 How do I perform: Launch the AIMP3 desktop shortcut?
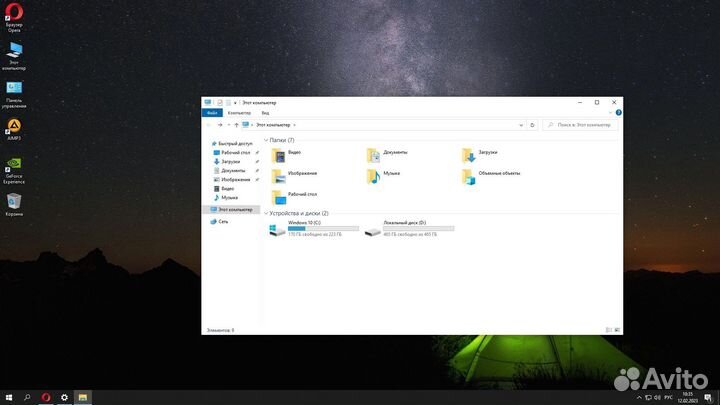(x=14, y=129)
